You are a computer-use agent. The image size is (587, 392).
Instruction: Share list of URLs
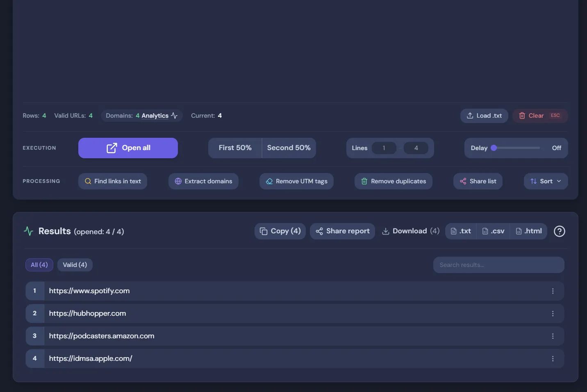(478, 181)
